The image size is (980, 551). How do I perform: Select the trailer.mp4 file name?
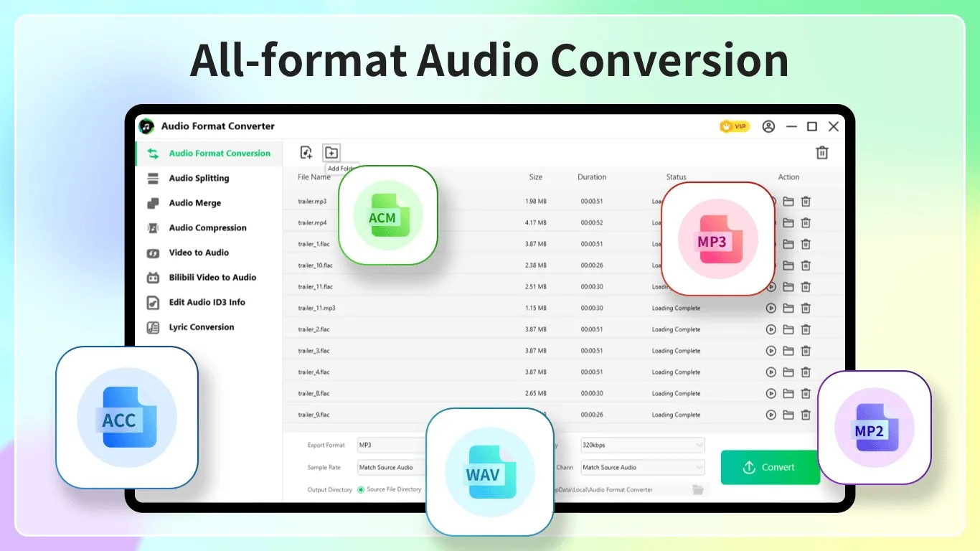(x=312, y=223)
